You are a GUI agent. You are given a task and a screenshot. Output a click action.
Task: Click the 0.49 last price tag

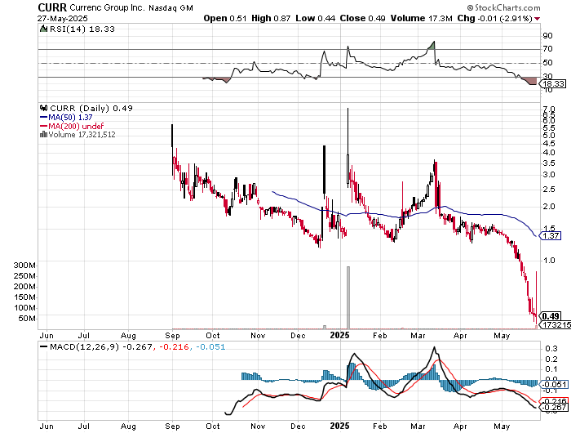[x=550, y=316]
